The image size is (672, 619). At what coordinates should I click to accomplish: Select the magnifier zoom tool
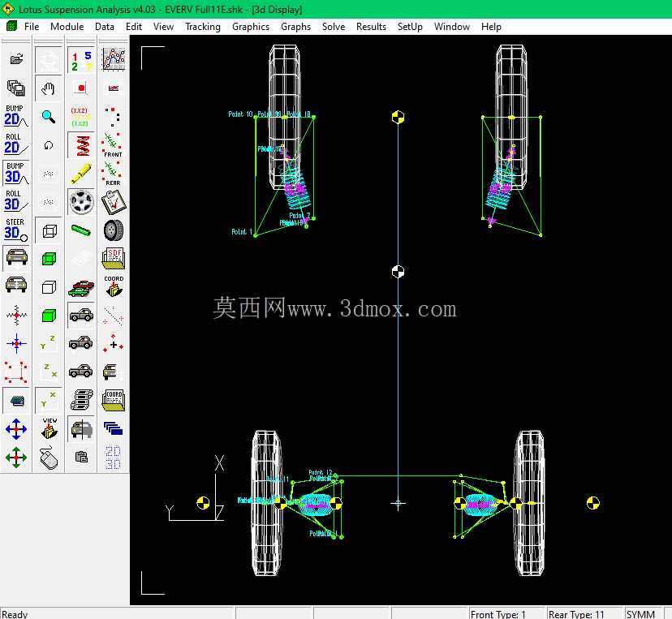(49, 116)
